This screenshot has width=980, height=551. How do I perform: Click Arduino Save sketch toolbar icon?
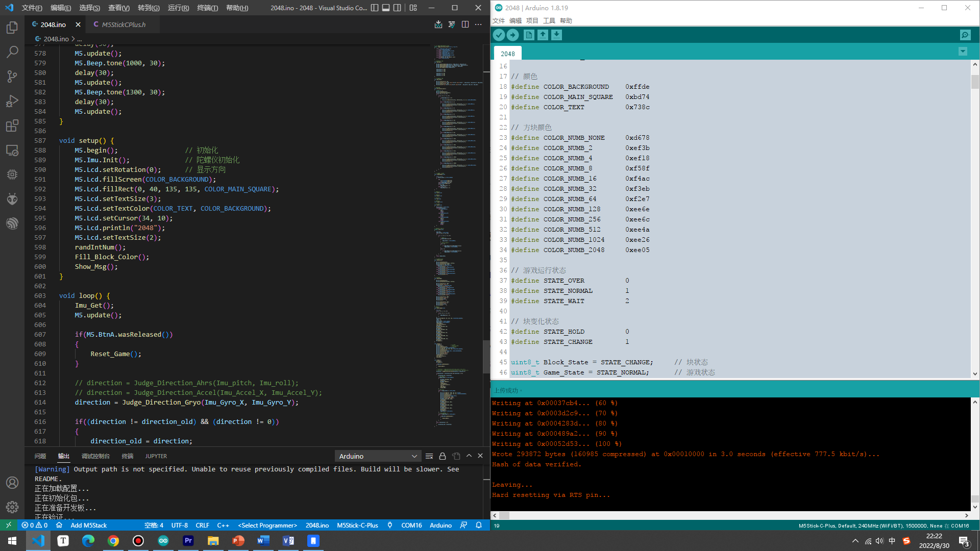(x=556, y=35)
